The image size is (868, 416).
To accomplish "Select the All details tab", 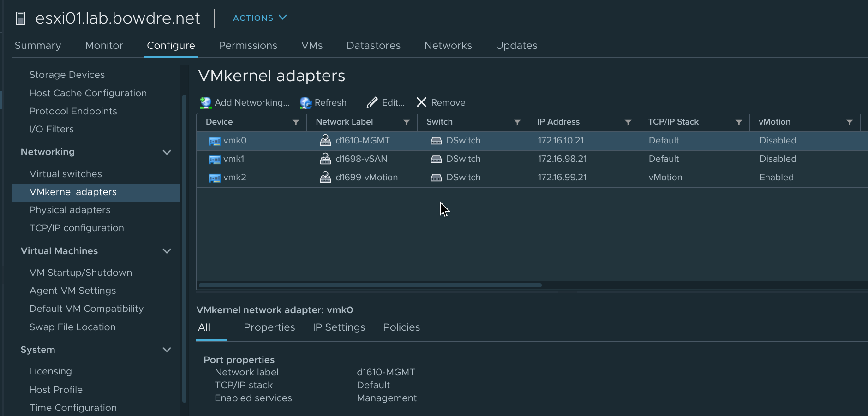I will pyautogui.click(x=204, y=327).
